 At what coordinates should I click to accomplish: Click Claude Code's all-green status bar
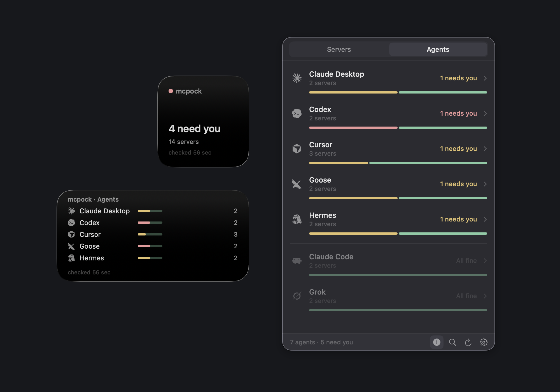click(398, 275)
